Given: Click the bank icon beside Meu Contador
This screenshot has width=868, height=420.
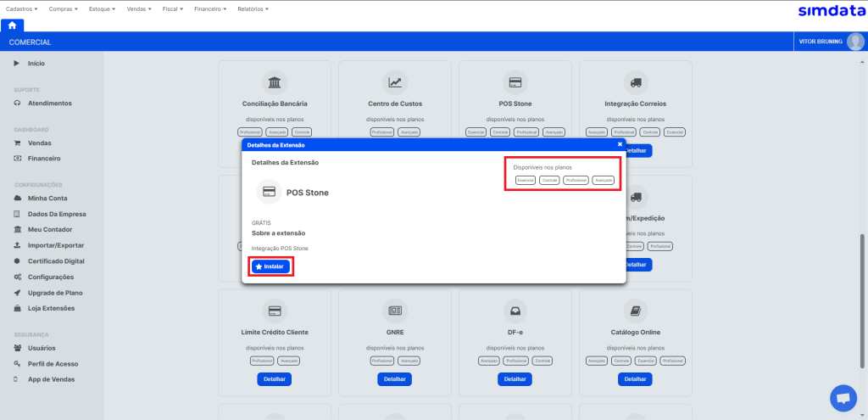Looking at the screenshot, I should [x=17, y=229].
